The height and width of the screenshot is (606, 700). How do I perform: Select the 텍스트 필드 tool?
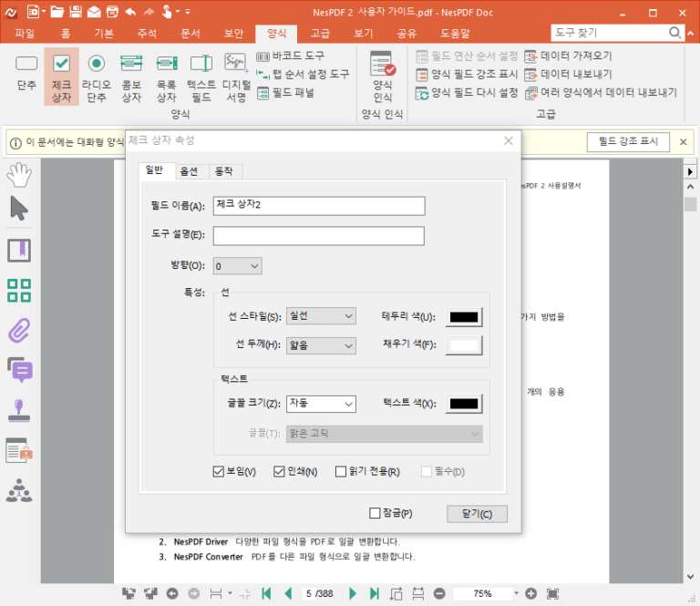tap(201, 77)
